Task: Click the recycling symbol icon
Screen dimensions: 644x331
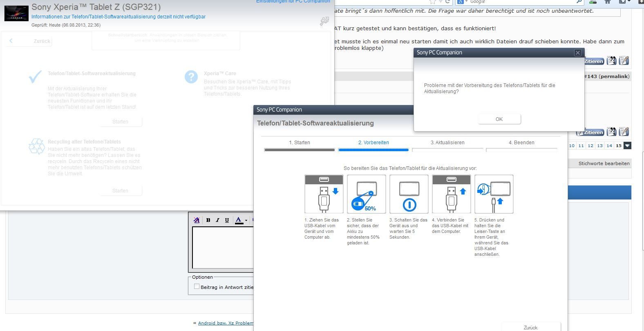Action: (37, 146)
